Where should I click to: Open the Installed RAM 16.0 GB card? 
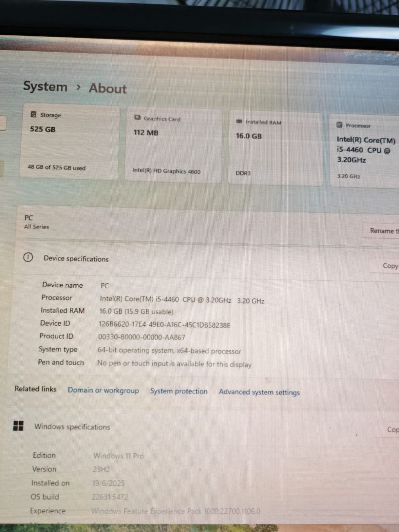(275, 149)
